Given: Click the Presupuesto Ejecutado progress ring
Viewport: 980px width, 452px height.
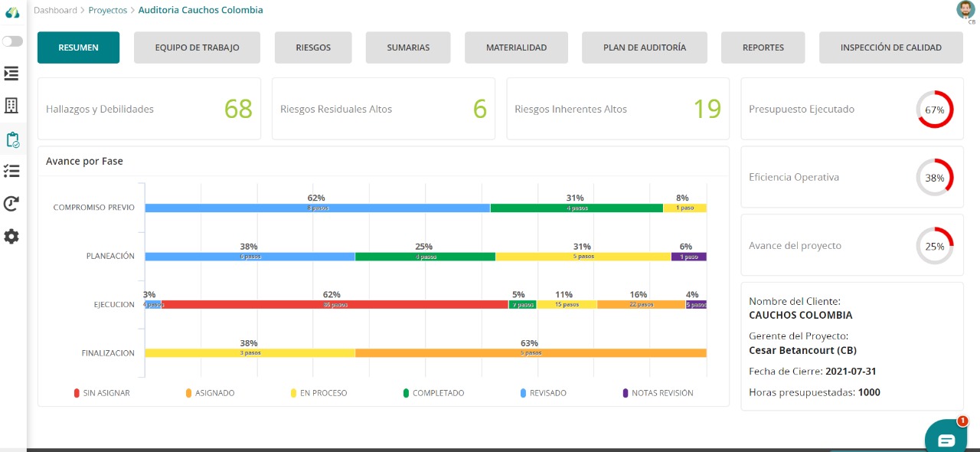Looking at the screenshot, I should tap(935, 110).
